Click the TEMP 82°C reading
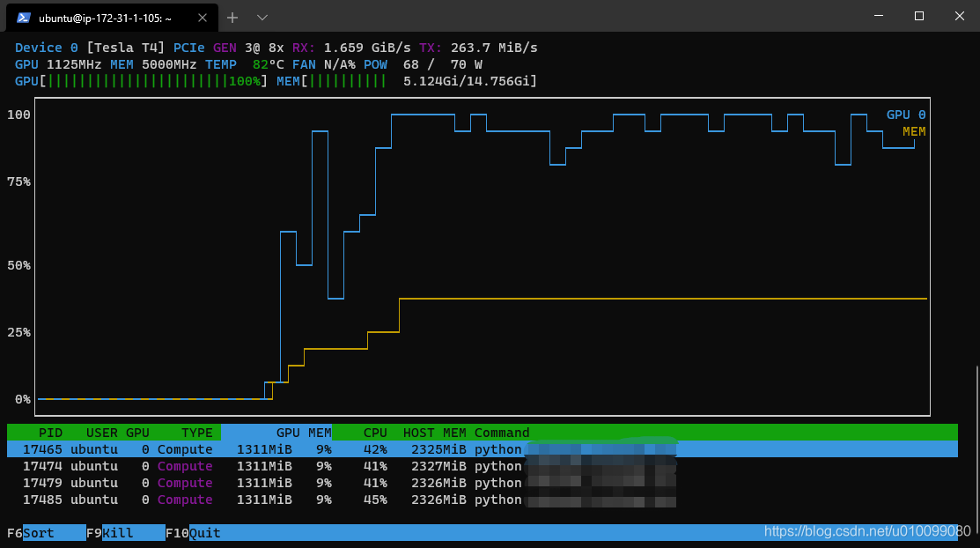 click(x=245, y=64)
